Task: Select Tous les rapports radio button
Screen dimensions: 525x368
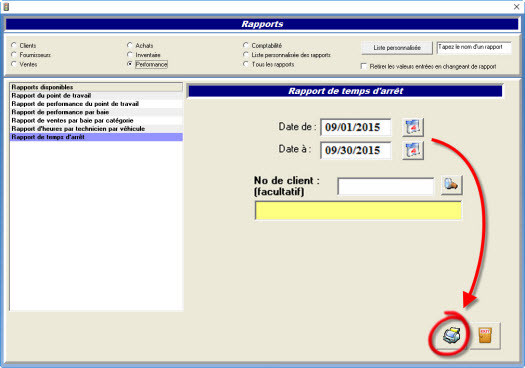Action: click(x=246, y=64)
